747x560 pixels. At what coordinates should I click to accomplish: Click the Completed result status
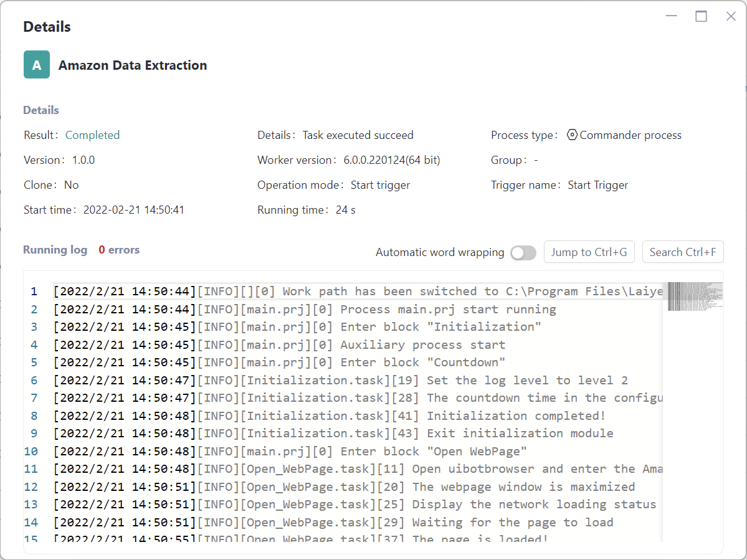[x=92, y=135]
